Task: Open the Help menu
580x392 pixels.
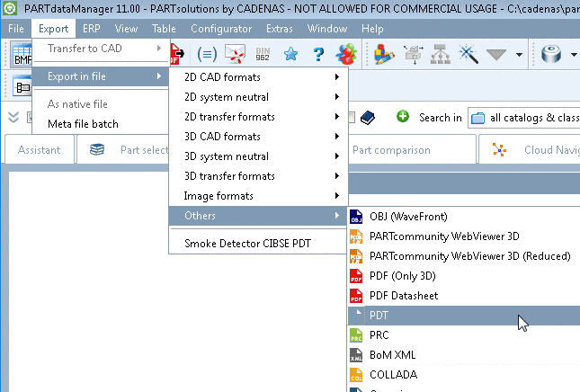Action: pyautogui.click(x=372, y=29)
